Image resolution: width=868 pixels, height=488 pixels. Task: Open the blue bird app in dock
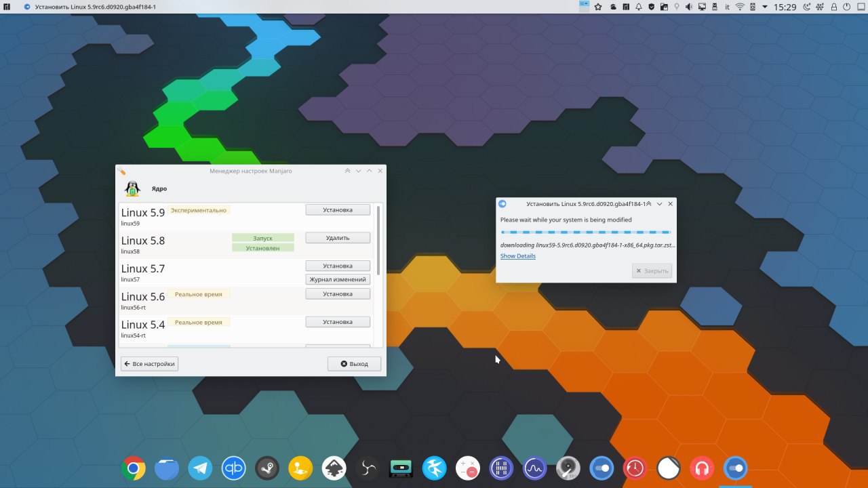pyautogui.click(x=434, y=468)
